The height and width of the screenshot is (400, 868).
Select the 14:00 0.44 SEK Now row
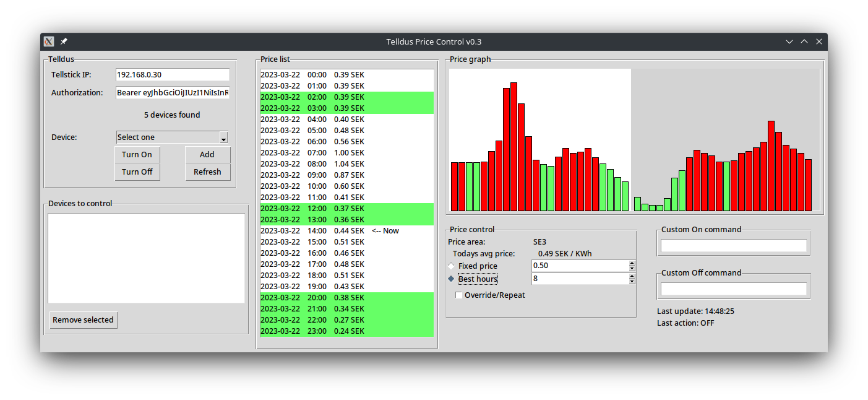click(x=347, y=230)
